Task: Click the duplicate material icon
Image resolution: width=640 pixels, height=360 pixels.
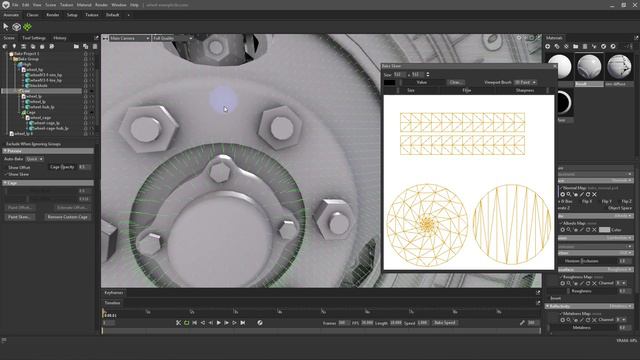Action: click(x=557, y=47)
